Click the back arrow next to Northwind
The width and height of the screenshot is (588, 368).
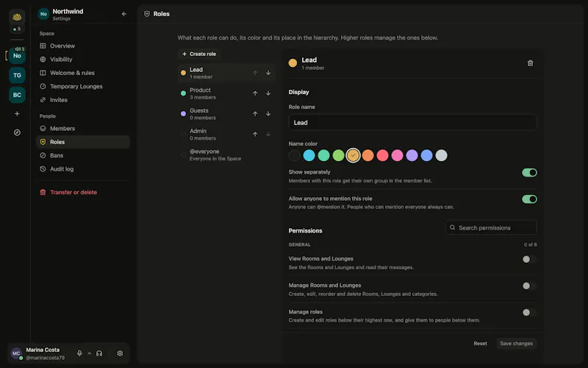tap(124, 14)
